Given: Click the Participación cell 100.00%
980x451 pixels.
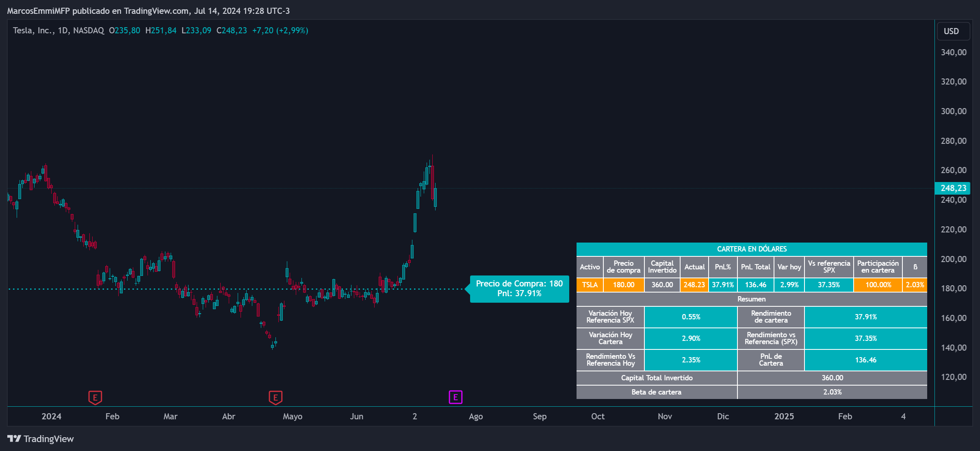Looking at the screenshot, I should click(x=878, y=285).
